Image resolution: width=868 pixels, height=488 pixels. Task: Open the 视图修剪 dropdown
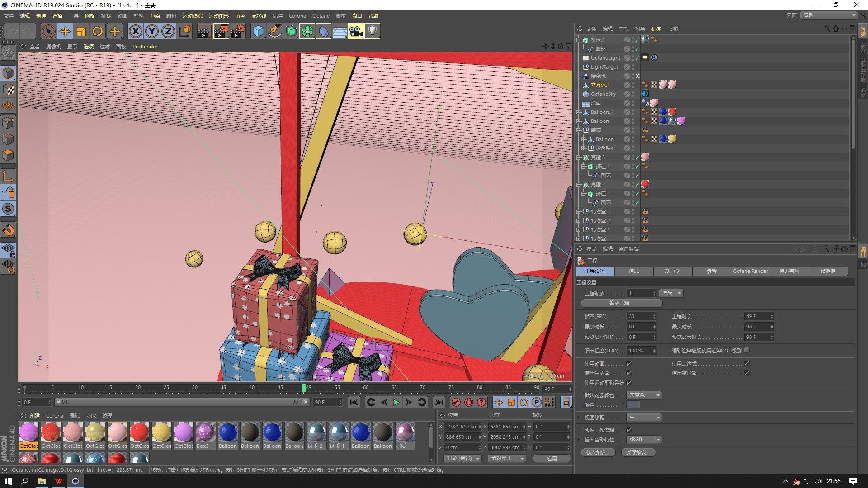pyautogui.click(x=644, y=417)
